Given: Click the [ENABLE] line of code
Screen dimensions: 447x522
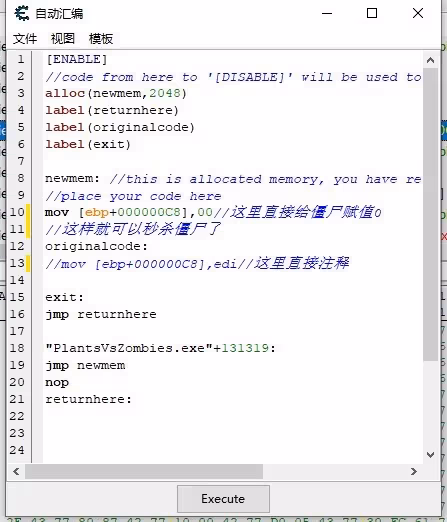Looking at the screenshot, I should pyautogui.click(x=76, y=60).
